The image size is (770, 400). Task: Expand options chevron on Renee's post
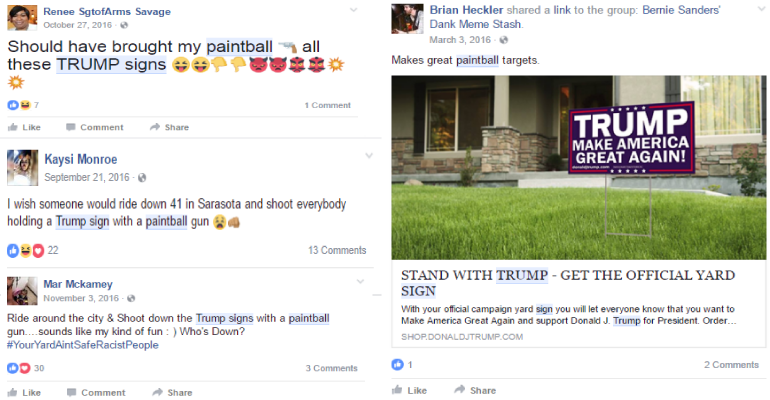(x=354, y=10)
